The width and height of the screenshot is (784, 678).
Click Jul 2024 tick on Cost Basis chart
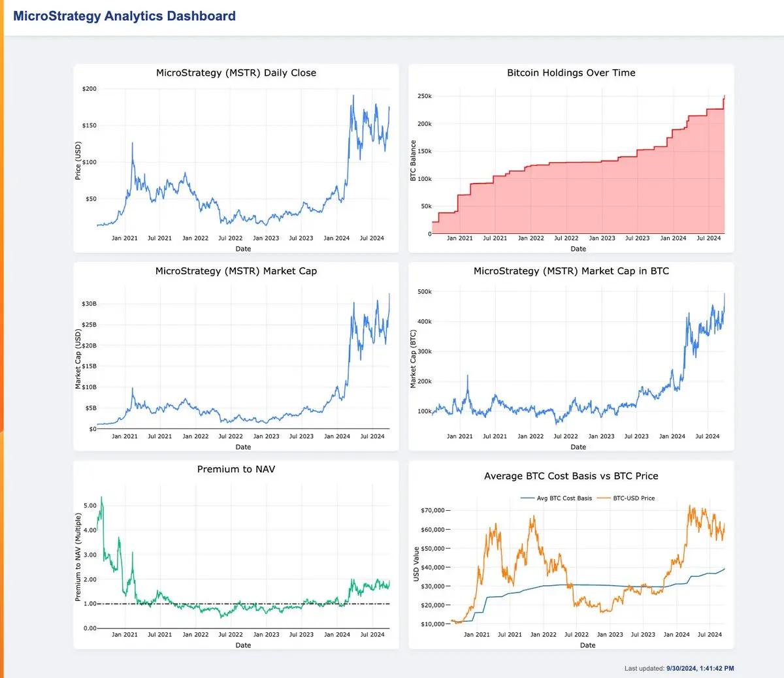click(x=710, y=635)
